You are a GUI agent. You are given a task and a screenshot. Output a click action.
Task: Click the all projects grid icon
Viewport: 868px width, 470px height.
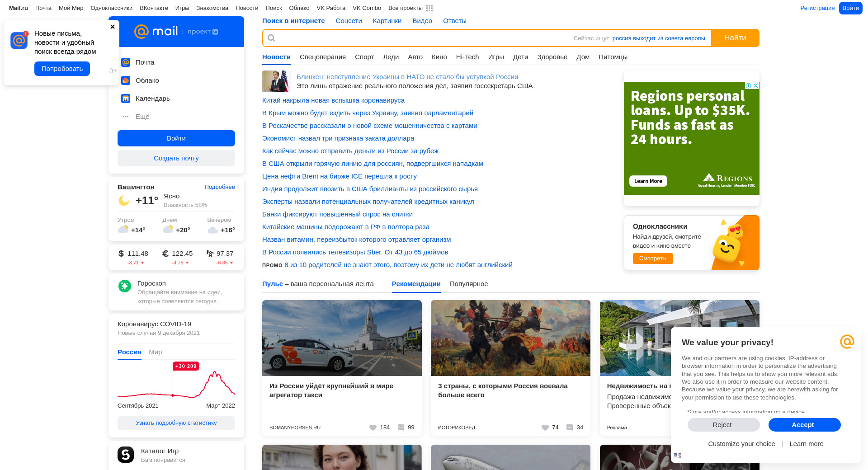tap(429, 8)
